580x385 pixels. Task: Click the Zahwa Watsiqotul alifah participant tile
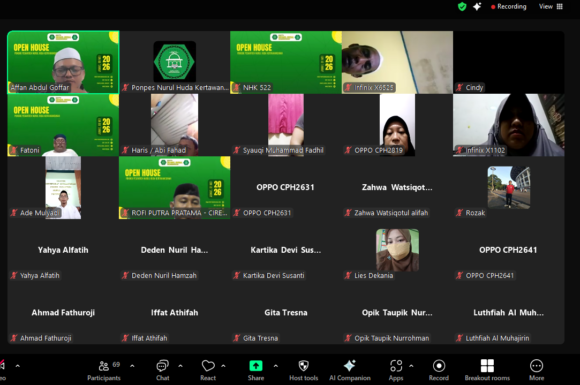397,188
